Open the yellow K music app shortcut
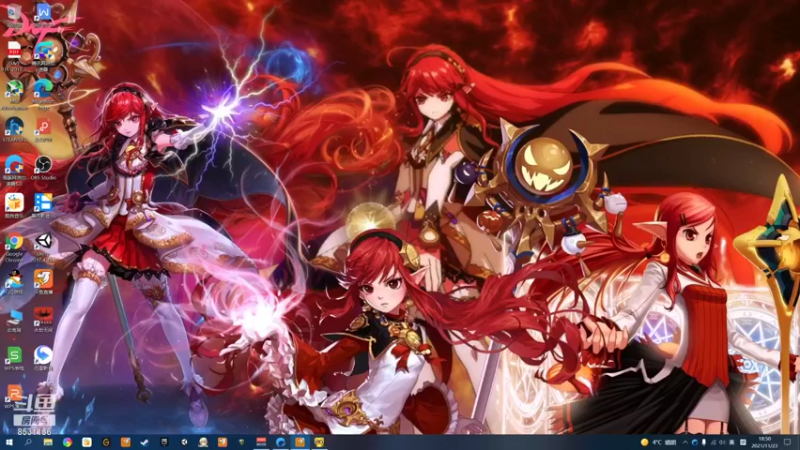The height and width of the screenshot is (450, 800). [14, 205]
